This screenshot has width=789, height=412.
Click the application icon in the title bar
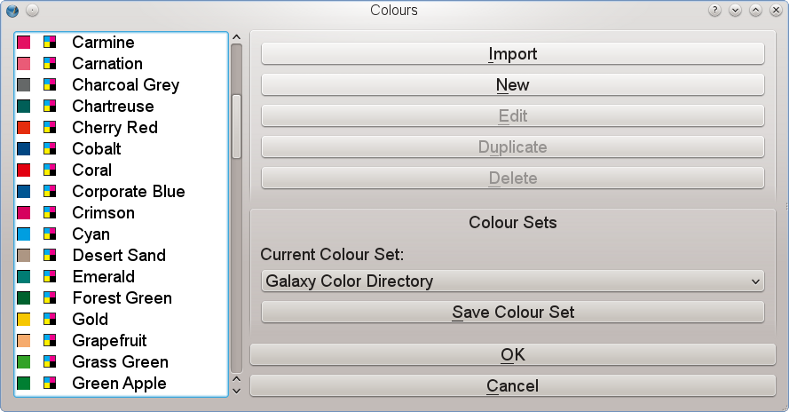(13, 11)
